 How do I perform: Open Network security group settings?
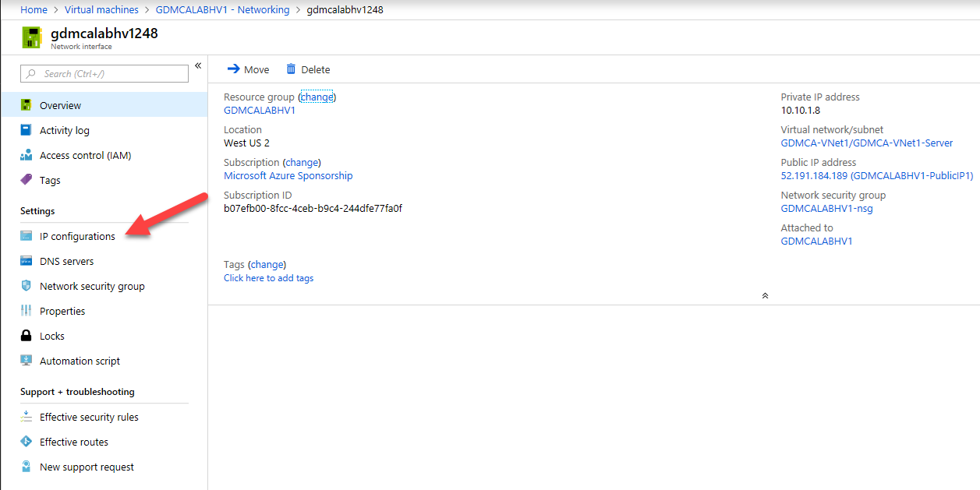point(104,286)
